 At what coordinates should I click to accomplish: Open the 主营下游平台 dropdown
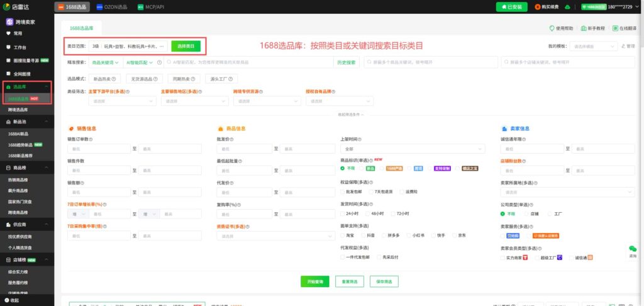point(122,101)
